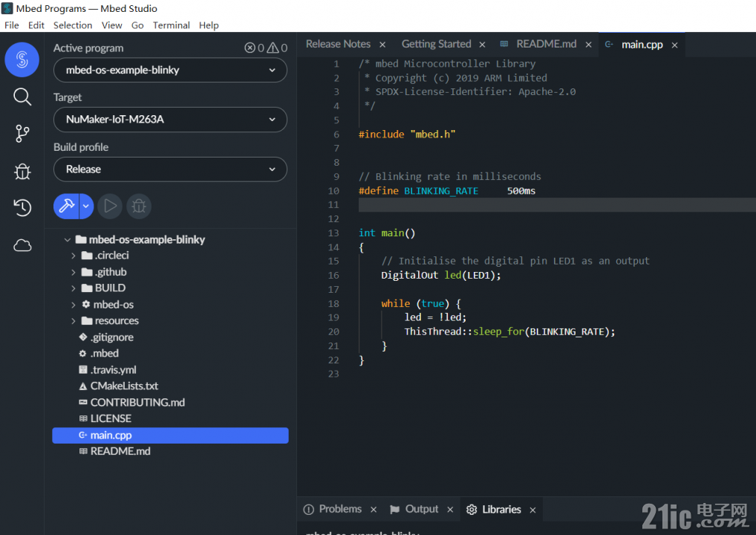Expand the BUILD folder

[x=74, y=288]
